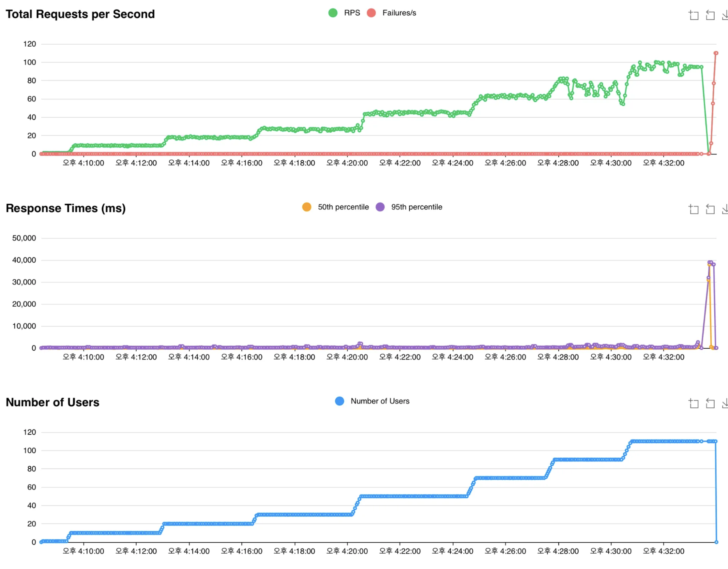Click the green RPS legend color dot
This screenshot has width=728, height=569.
click(x=333, y=13)
